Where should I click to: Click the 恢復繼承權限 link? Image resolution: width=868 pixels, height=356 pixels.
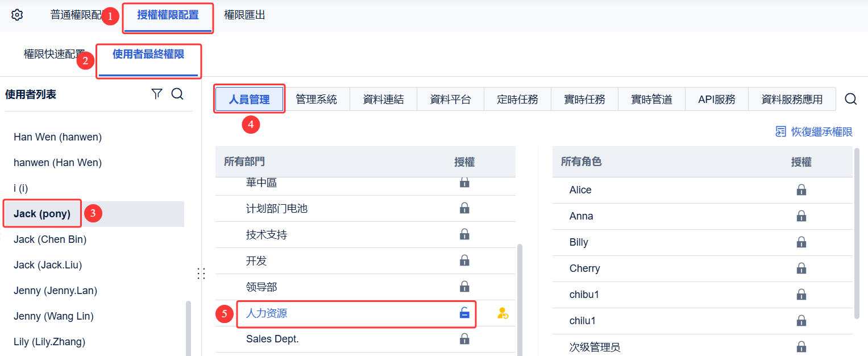tap(821, 132)
